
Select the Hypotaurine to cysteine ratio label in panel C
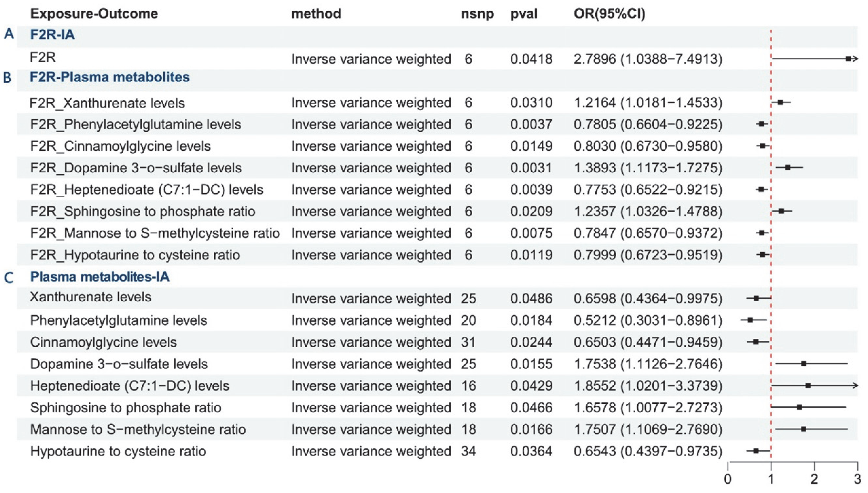pos(118,451)
